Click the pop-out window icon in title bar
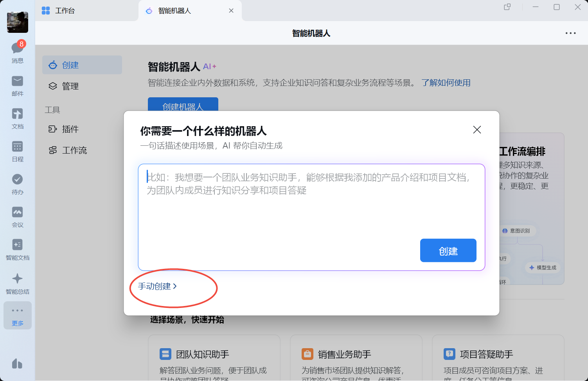Image resolution: width=588 pixels, height=381 pixels. 507,7
